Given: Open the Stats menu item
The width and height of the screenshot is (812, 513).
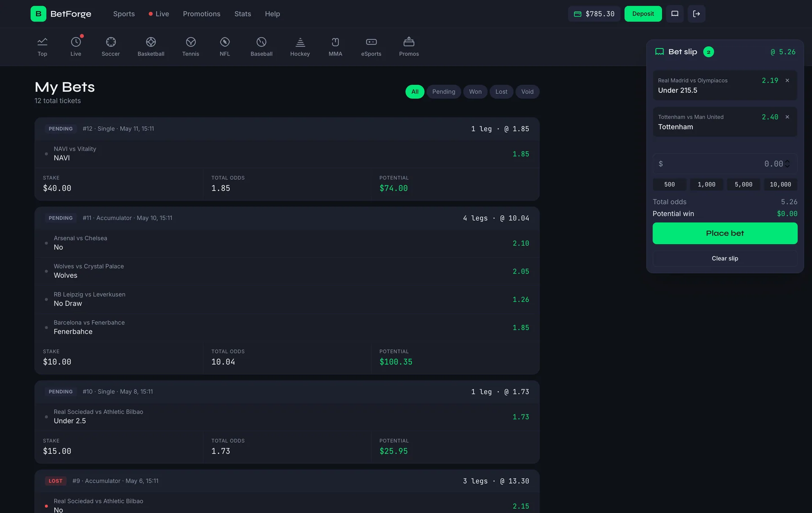Looking at the screenshot, I should pyautogui.click(x=243, y=14).
